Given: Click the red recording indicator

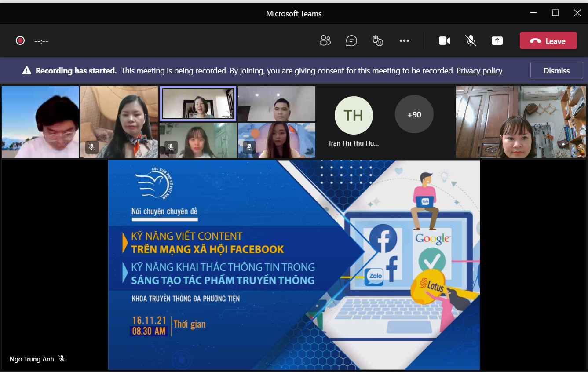Looking at the screenshot, I should 20,41.
